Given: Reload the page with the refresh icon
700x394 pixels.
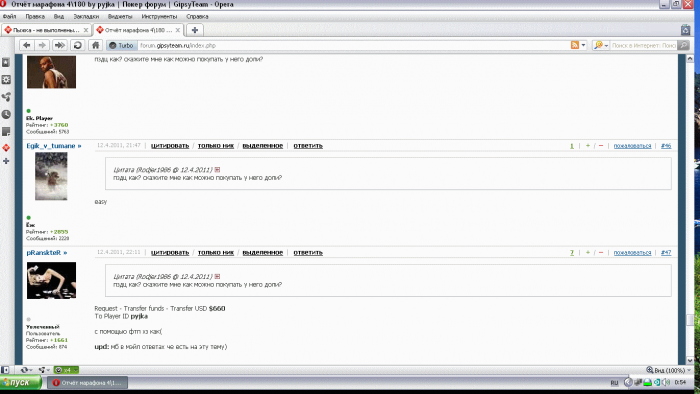Looking at the screenshot, I should tap(78, 45).
